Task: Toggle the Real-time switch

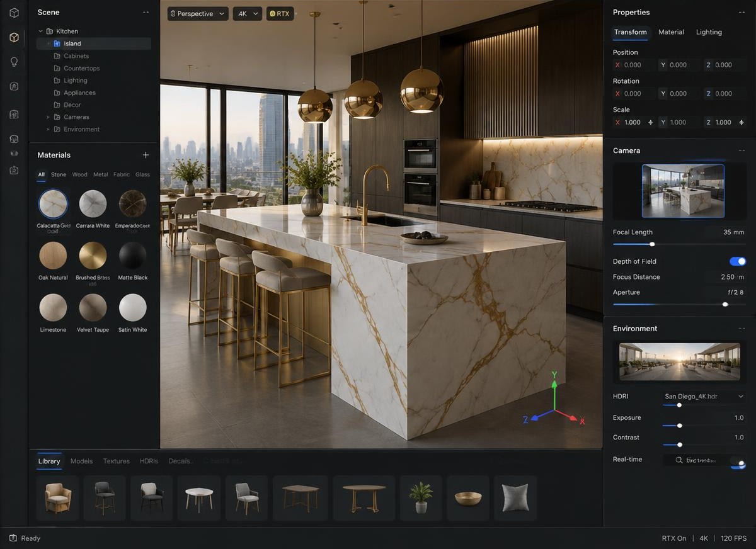Action: point(738,463)
